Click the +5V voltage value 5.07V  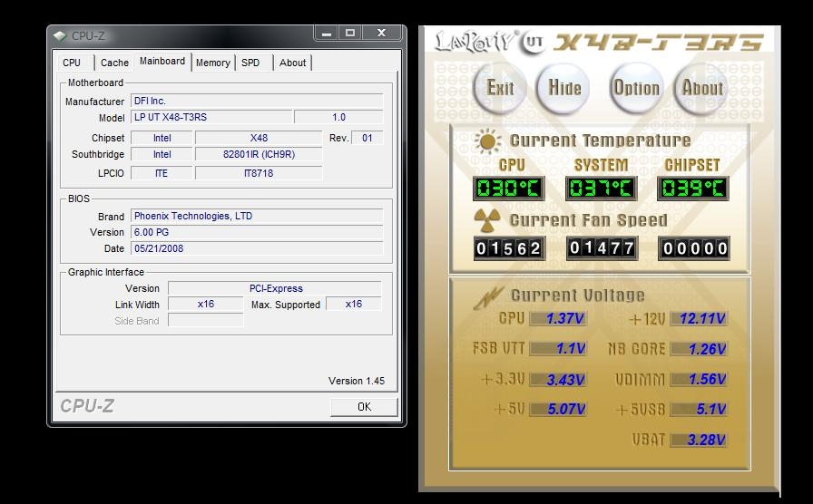(558, 409)
